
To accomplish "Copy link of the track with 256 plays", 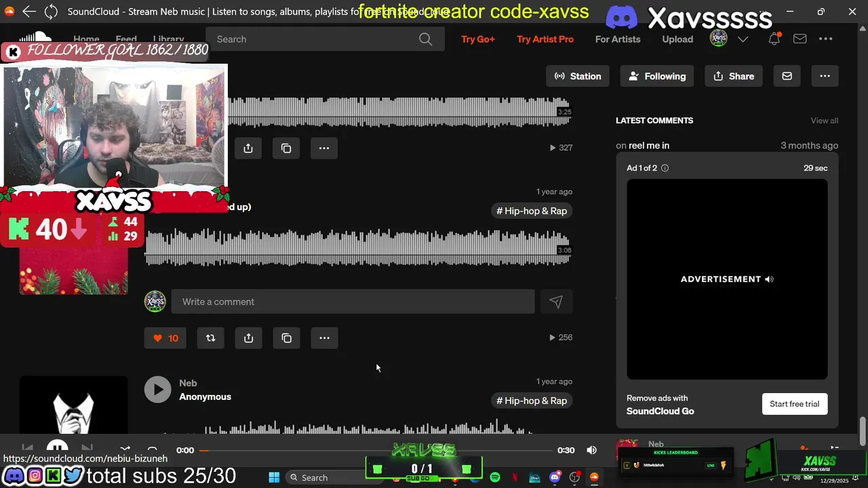I will point(286,338).
